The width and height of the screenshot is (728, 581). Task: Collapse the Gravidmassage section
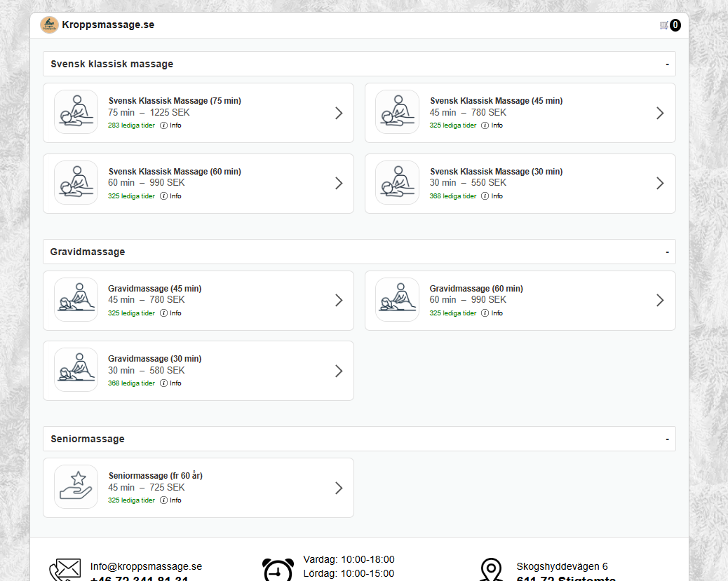pos(666,251)
